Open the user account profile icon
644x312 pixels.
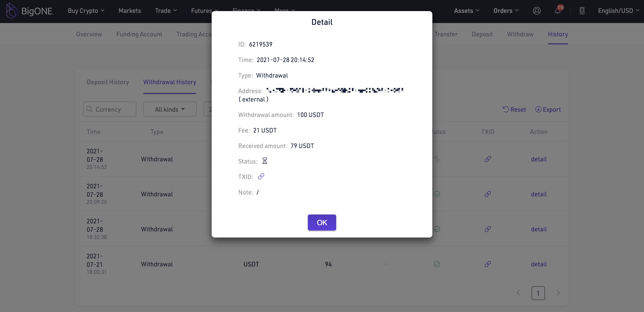click(537, 11)
